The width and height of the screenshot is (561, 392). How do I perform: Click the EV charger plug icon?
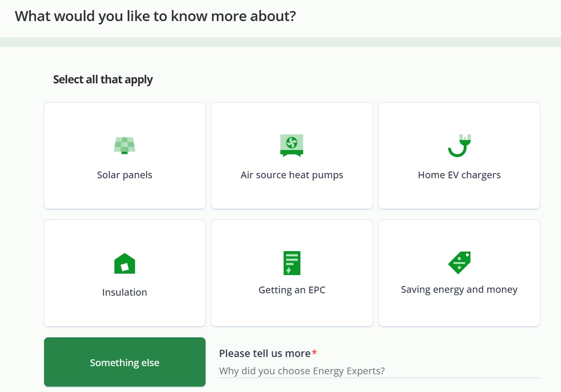click(x=459, y=145)
